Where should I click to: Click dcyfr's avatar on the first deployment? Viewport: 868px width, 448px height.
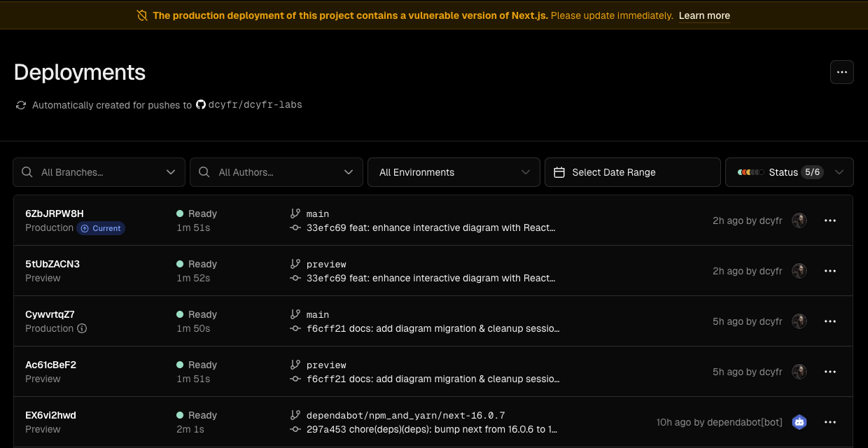(799, 220)
